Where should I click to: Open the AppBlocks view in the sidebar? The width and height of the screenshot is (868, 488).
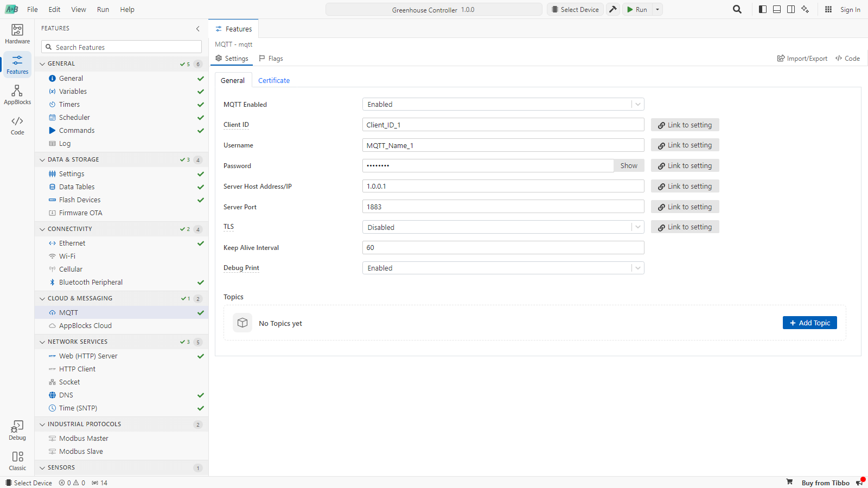pyautogui.click(x=17, y=95)
